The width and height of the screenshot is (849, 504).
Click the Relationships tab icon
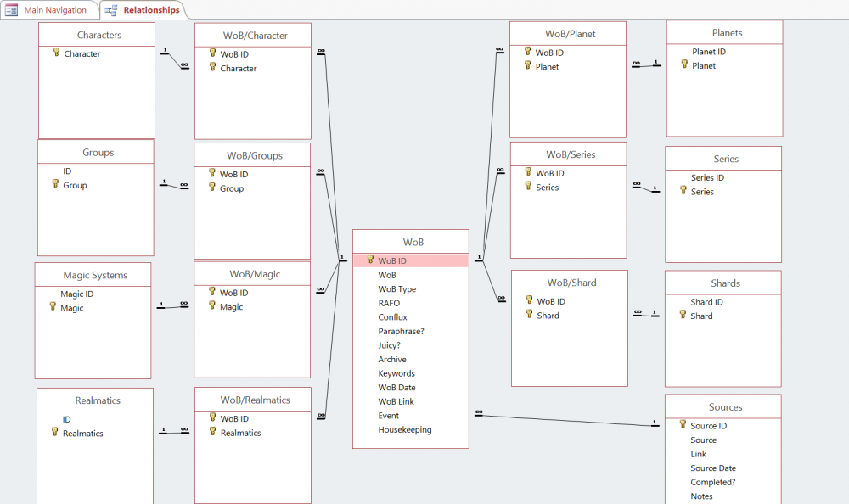[111, 10]
